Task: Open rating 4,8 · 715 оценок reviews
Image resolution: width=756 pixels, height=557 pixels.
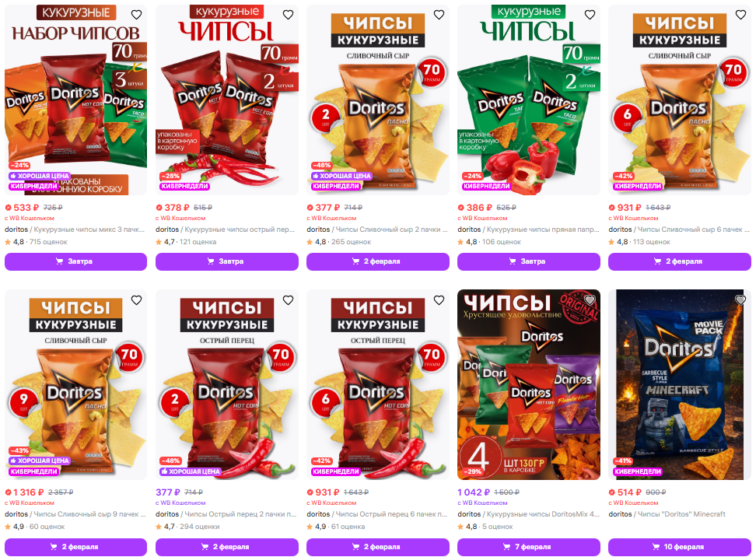Action: tap(36, 242)
